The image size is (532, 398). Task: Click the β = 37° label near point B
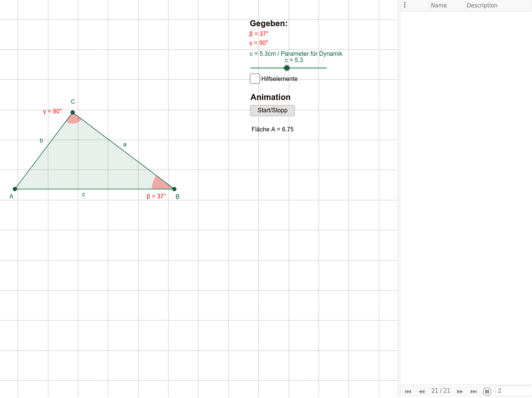pyautogui.click(x=156, y=197)
